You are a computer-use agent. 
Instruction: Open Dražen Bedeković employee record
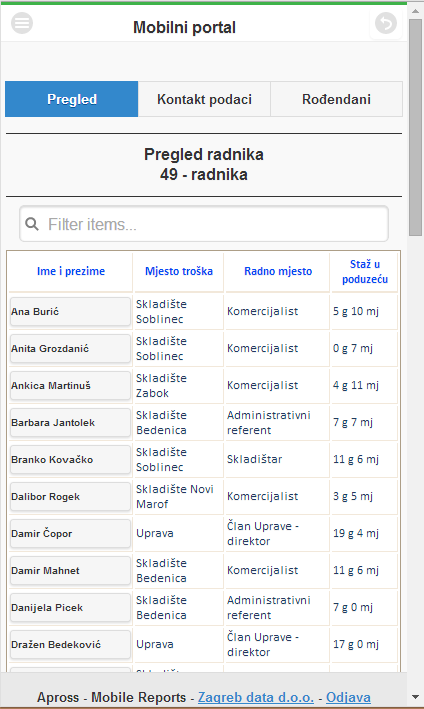click(70, 644)
